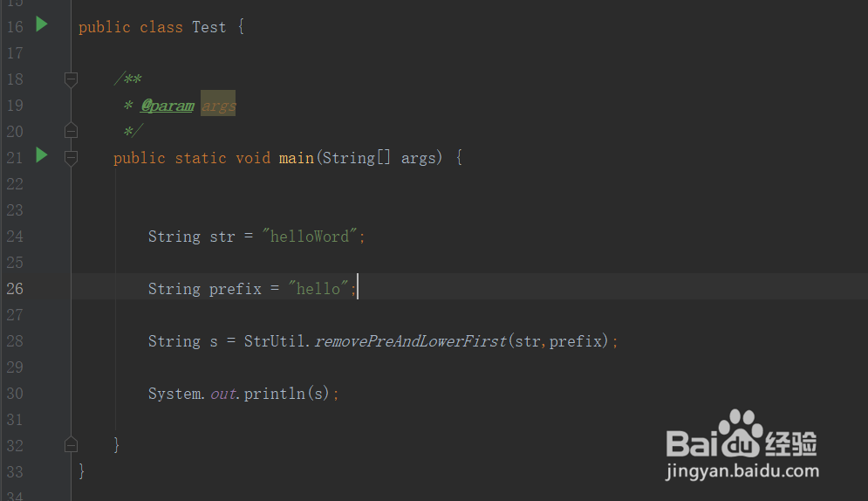868x501 pixels.
Task: Click the @param Javadoc tag link
Action: 167,106
